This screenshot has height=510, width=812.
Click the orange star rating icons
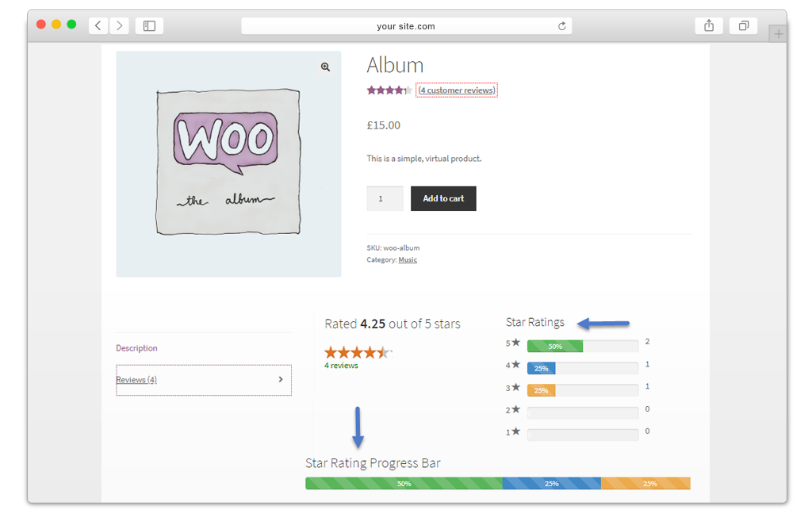(358, 353)
